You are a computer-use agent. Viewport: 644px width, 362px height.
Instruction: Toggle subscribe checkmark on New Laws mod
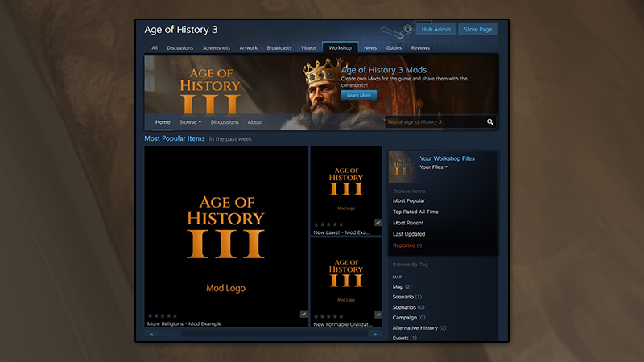point(378,223)
